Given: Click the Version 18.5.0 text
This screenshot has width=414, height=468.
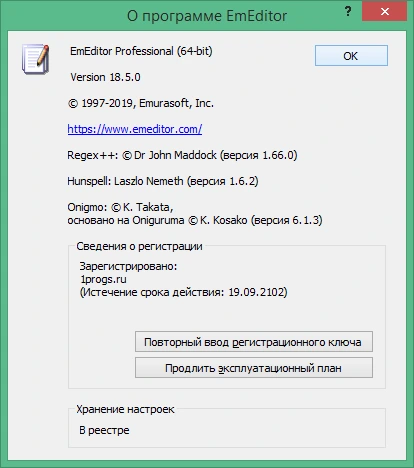Looking at the screenshot, I should 105,77.
